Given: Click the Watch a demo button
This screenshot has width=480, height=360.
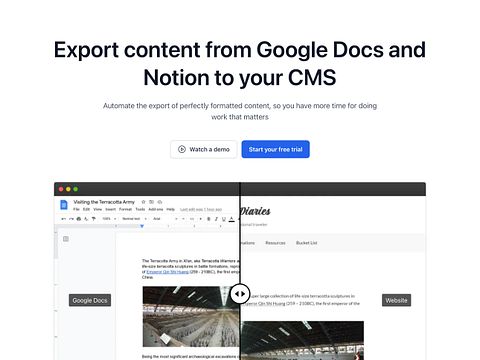Looking at the screenshot, I should click(204, 149).
